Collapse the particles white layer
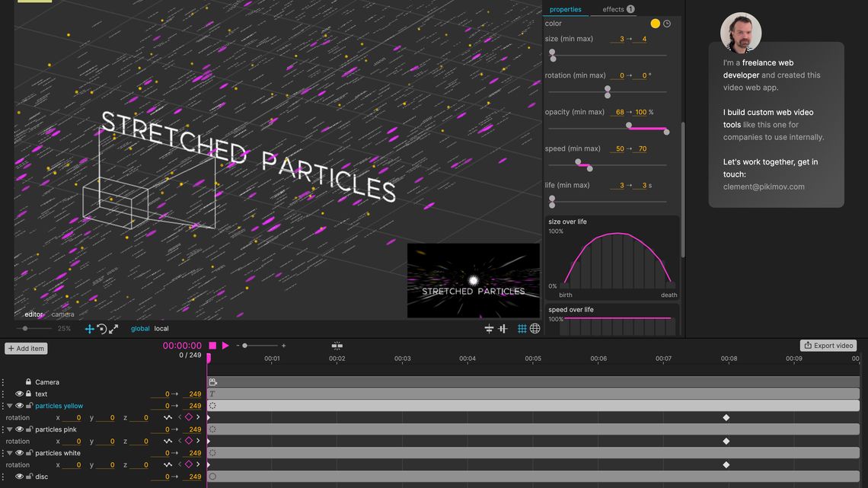868x488 pixels. [10, 452]
